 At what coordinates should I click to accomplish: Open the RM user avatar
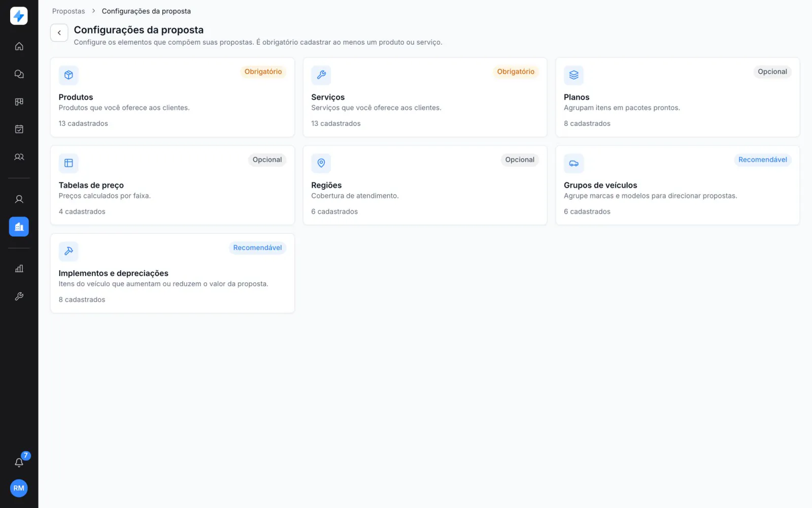tap(19, 488)
